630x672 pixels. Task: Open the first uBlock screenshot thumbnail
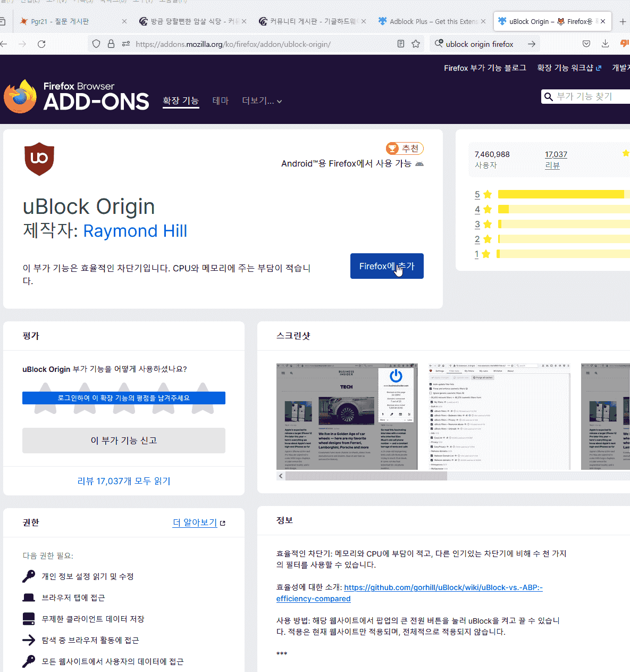click(347, 417)
